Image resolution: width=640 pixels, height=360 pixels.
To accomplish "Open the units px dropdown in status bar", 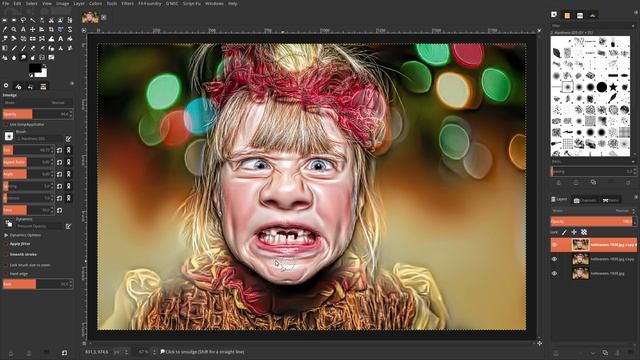I will point(127,352).
